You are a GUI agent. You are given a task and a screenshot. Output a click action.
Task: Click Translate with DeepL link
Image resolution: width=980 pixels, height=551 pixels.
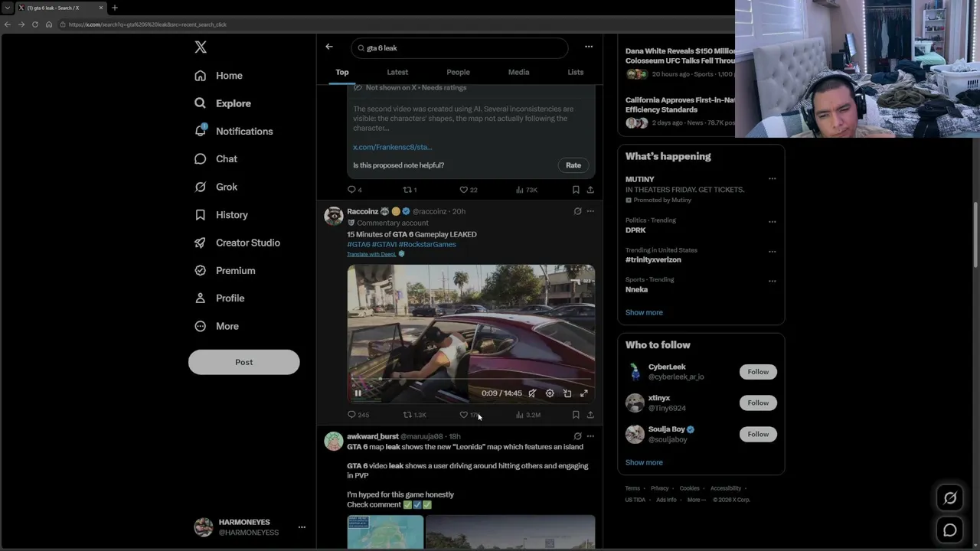pos(371,254)
